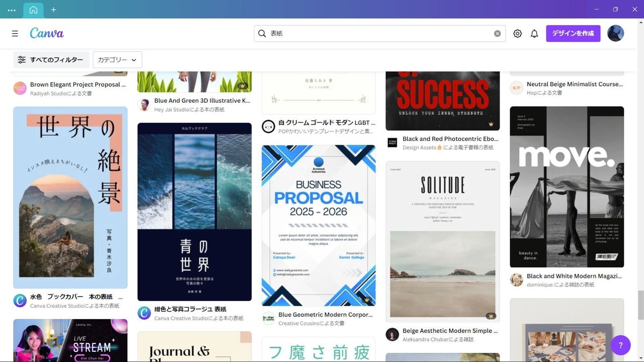644x362 pixels.
Task: Click Neutral Beige Minimalist Course title
Action: click(x=575, y=84)
